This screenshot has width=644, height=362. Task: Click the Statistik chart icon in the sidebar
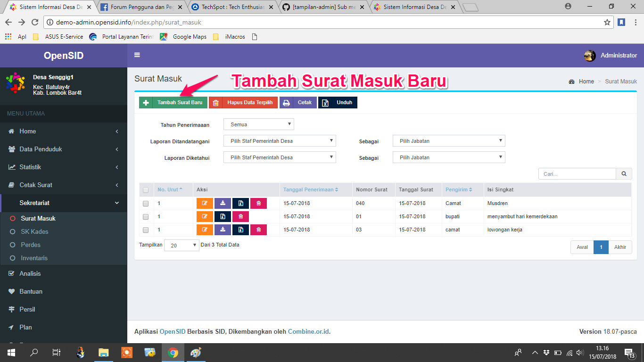pyautogui.click(x=11, y=167)
